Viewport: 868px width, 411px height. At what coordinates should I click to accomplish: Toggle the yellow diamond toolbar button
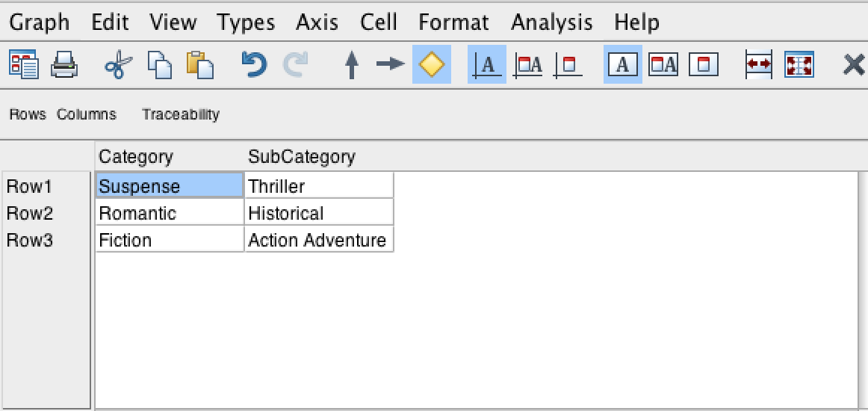pos(432,65)
